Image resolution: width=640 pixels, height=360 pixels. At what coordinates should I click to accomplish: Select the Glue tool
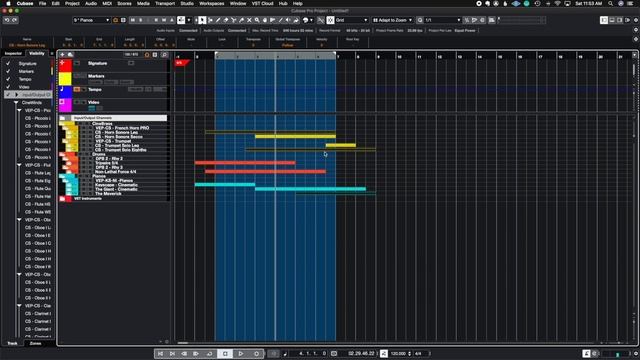coord(241,20)
